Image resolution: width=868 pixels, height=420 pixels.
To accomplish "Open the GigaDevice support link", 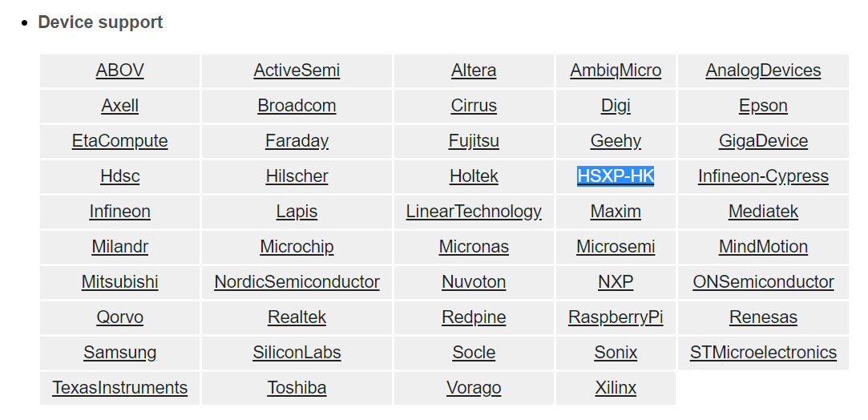I will [x=763, y=141].
